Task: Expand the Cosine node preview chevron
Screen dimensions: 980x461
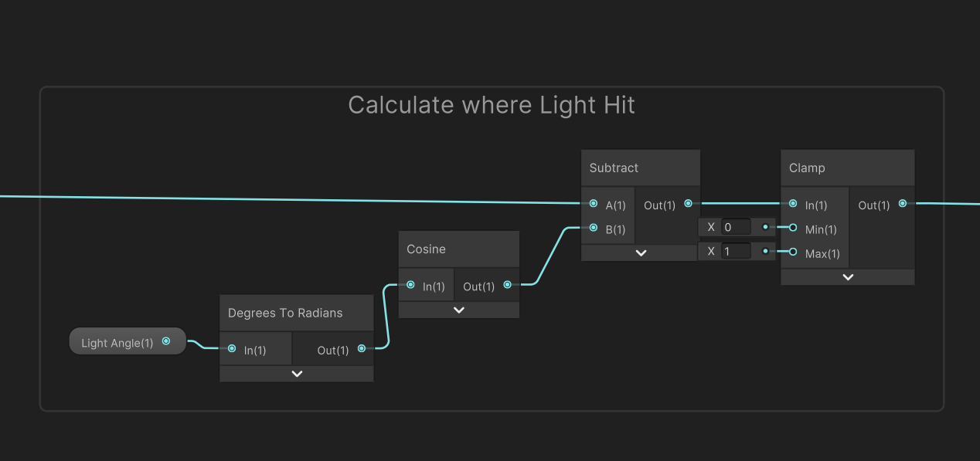Action: (x=459, y=310)
